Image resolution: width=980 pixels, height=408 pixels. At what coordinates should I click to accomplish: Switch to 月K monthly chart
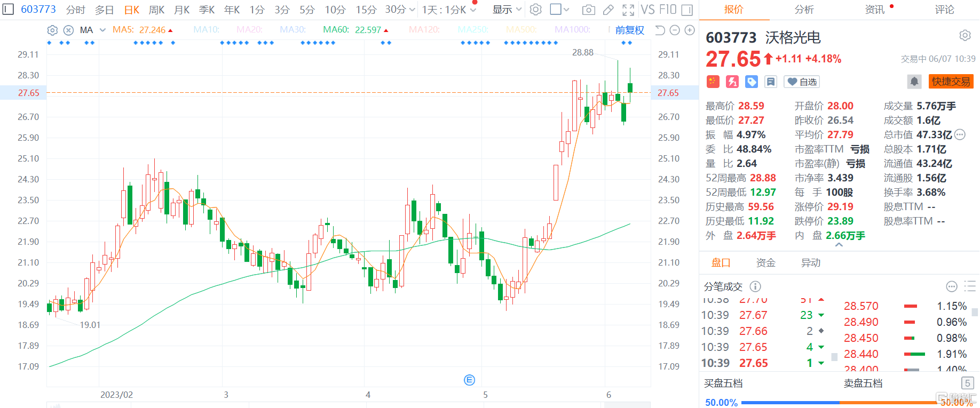coord(181,10)
